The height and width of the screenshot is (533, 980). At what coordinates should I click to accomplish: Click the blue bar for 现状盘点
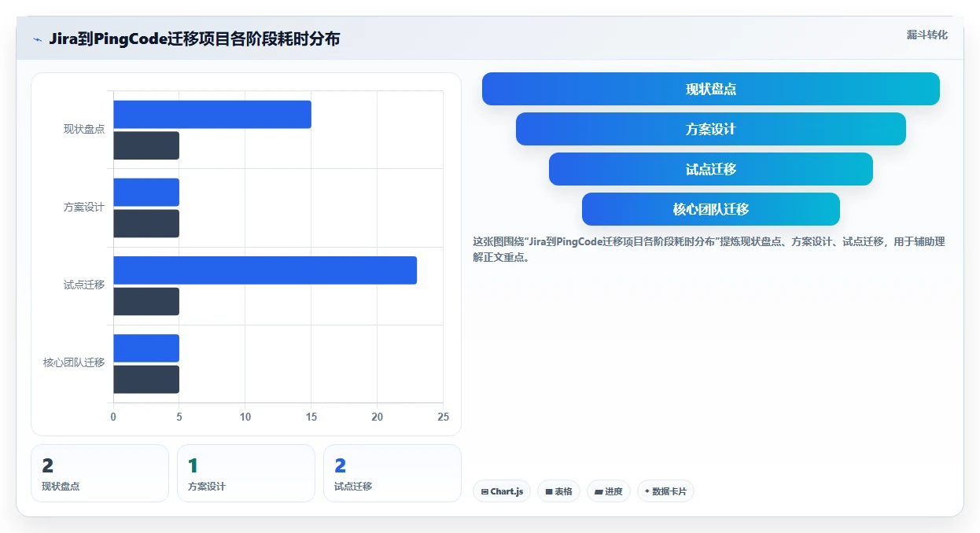212,115
